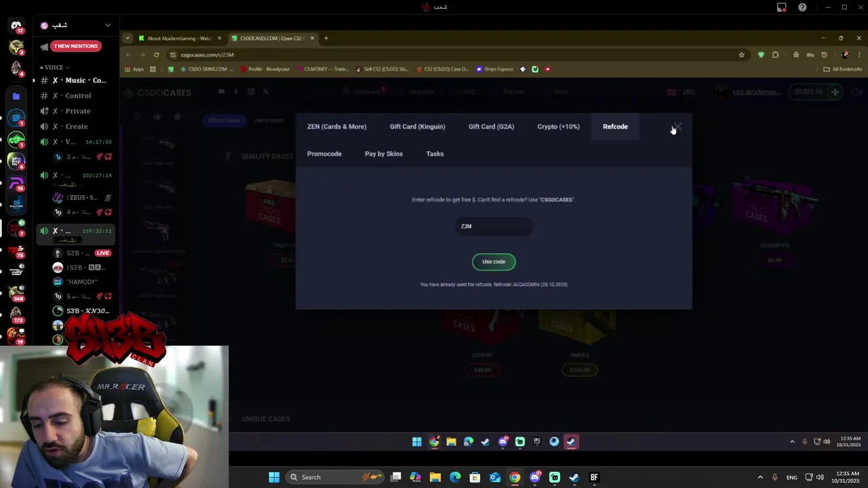Switch ENG input language in tray
This screenshot has width=868, height=488.
(x=791, y=477)
